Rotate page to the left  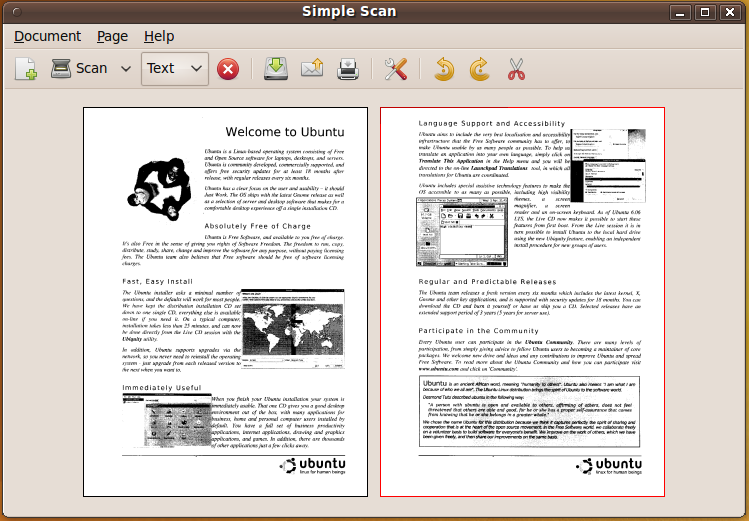click(x=444, y=69)
